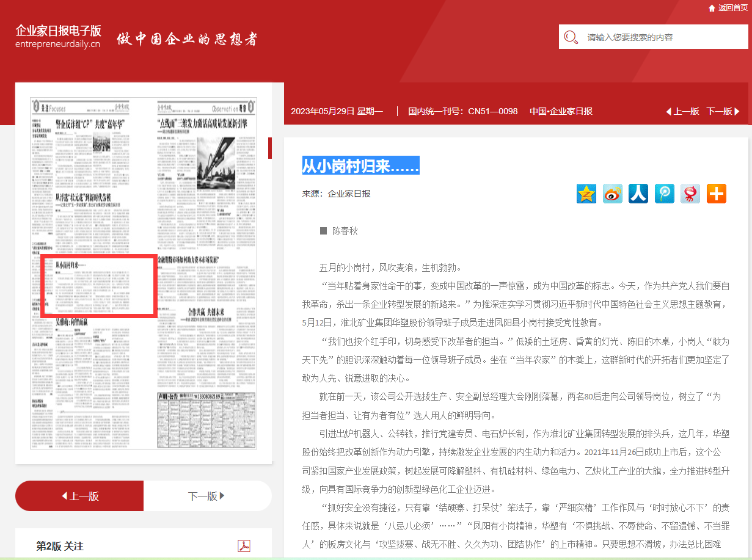752x560 pixels.
Task: Share via Tencent Weibo icon
Action: (664, 194)
